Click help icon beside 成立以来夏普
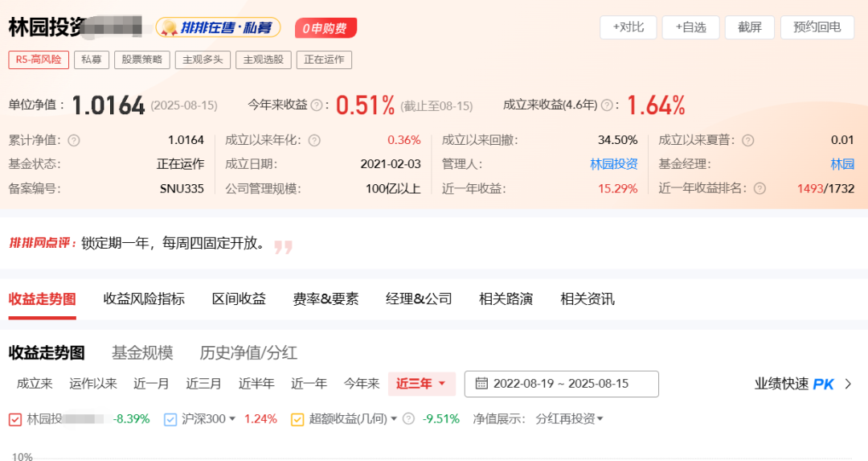Viewport: 868px width, 461px height. tap(748, 141)
